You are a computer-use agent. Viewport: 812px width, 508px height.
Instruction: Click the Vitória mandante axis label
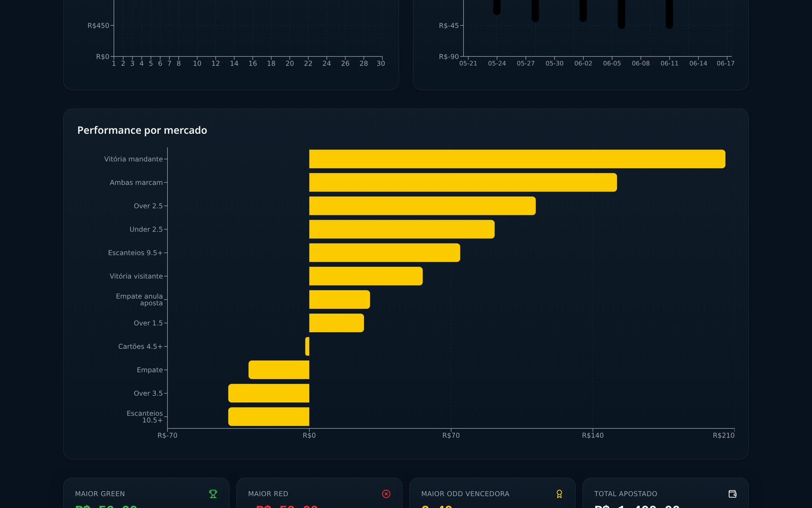pyautogui.click(x=133, y=159)
